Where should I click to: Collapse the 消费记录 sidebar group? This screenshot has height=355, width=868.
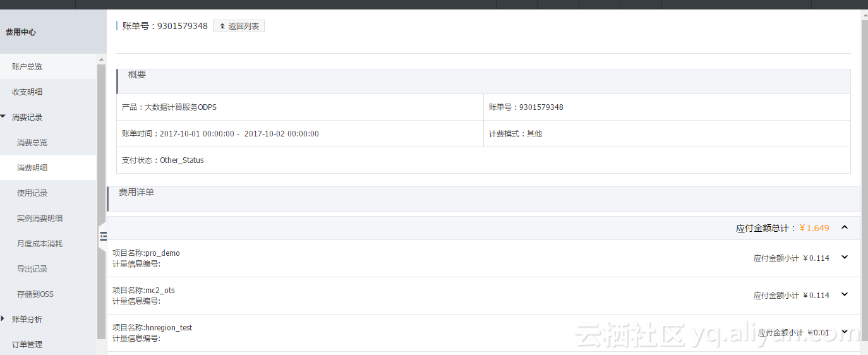pos(48,117)
